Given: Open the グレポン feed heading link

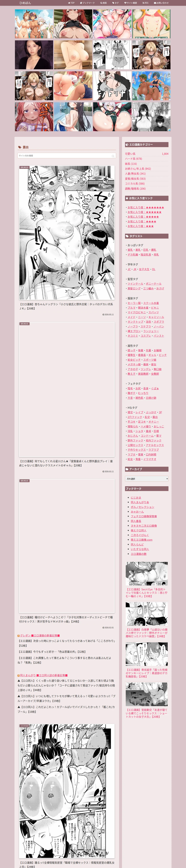Looking at the screenshot, I should click(40, 636).
